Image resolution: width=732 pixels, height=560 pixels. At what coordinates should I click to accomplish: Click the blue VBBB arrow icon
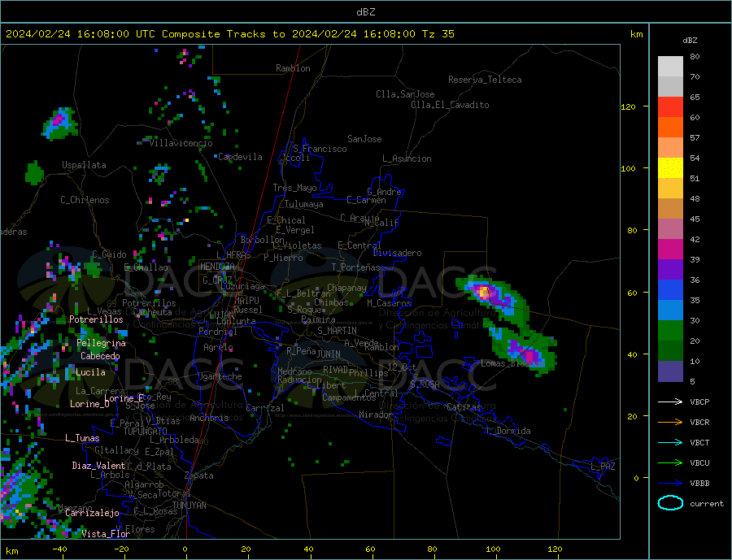(670, 484)
